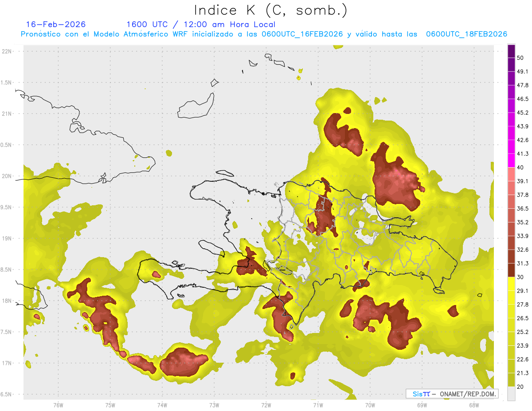532x411 pixels.
Task: Click the longitude label "73W"
Action: tap(214, 405)
